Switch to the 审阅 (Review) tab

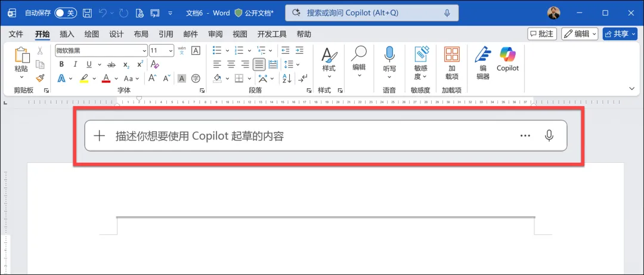pos(215,34)
